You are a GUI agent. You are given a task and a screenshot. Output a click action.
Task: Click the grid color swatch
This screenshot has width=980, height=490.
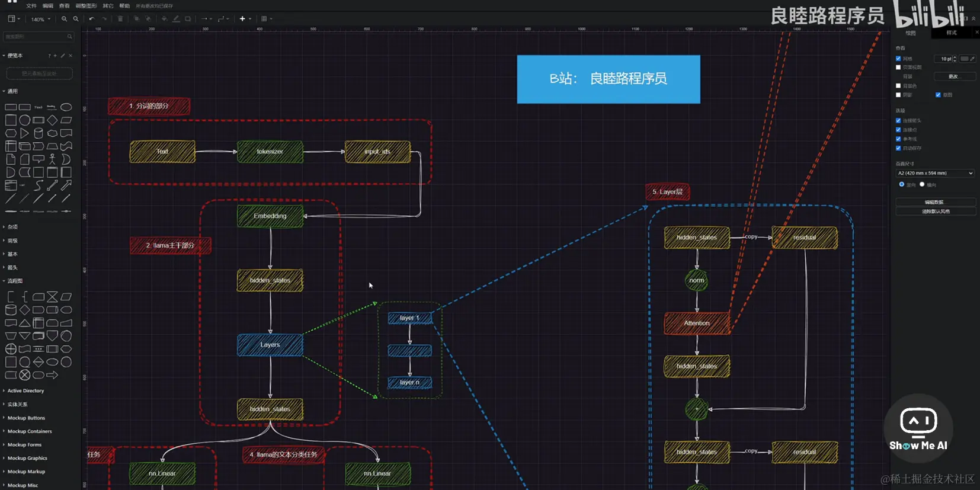pyautogui.click(x=964, y=59)
